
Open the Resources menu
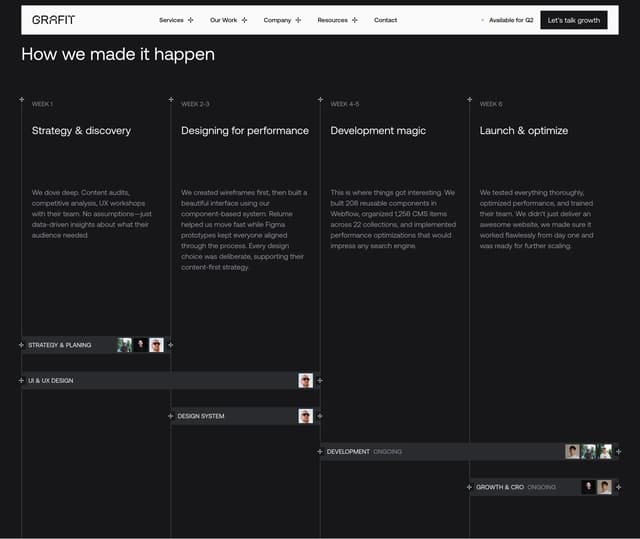pos(333,20)
